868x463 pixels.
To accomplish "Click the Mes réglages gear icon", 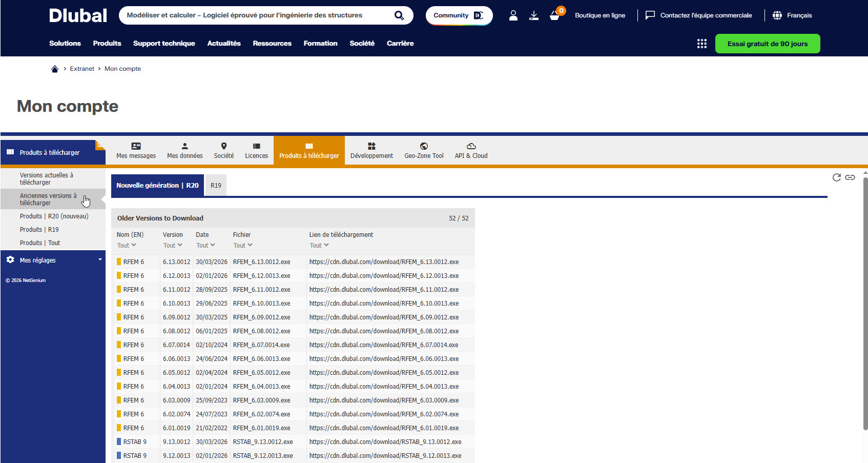I will (x=10, y=260).
